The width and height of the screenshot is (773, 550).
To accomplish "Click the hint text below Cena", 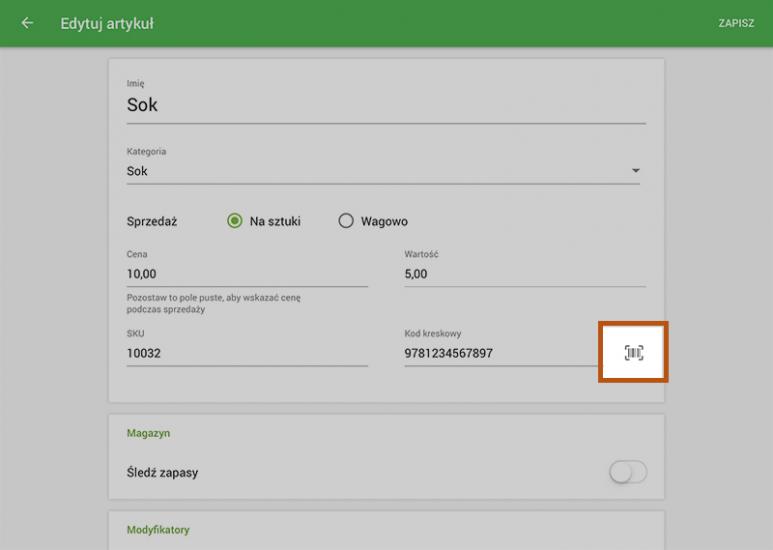I will [214, 304].
